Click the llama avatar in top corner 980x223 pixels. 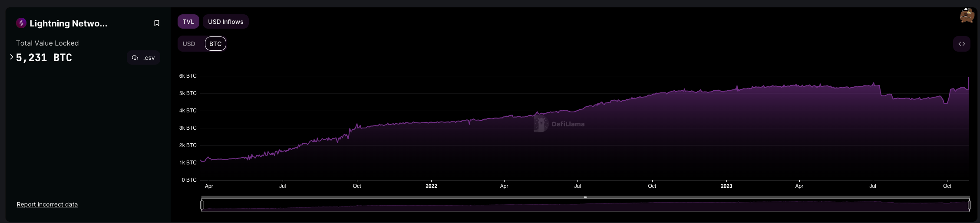[967, 15]
